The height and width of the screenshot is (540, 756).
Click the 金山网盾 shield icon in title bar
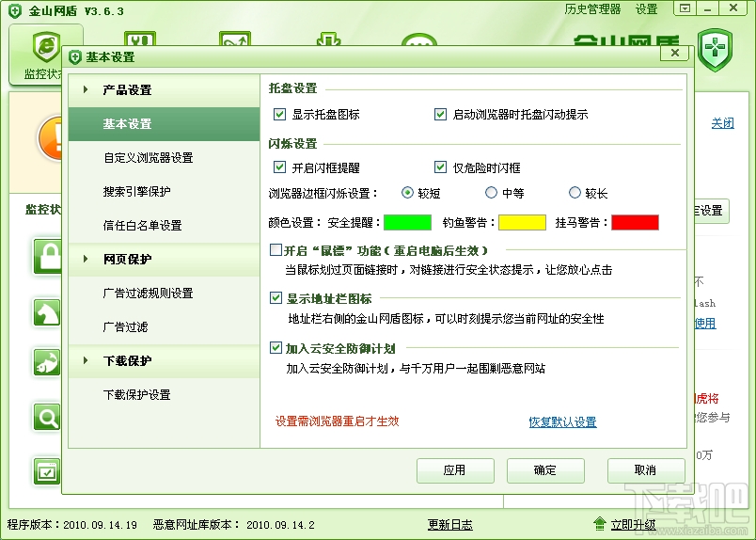coord(15,10)
